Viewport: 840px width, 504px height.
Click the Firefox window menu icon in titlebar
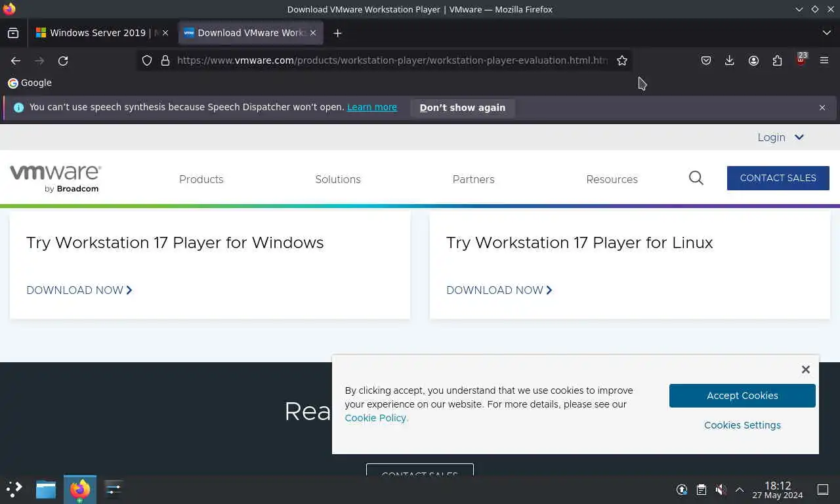tap(9, 9)
